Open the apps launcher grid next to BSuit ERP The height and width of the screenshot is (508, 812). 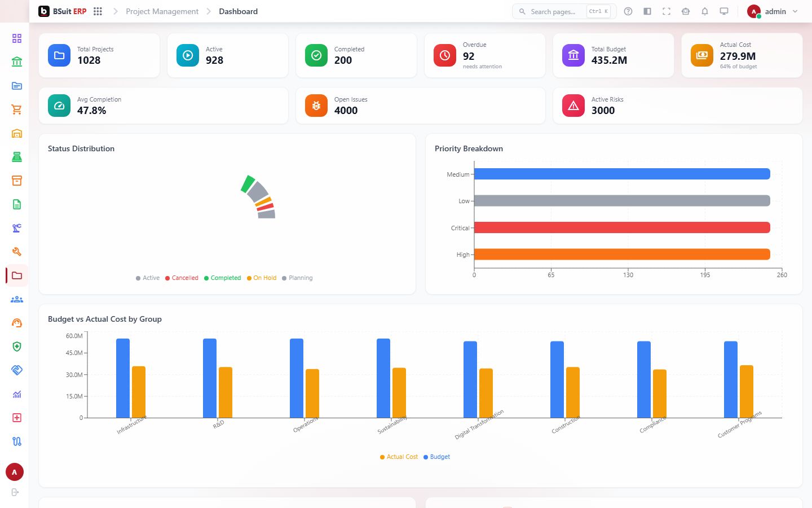coord(98,11)
